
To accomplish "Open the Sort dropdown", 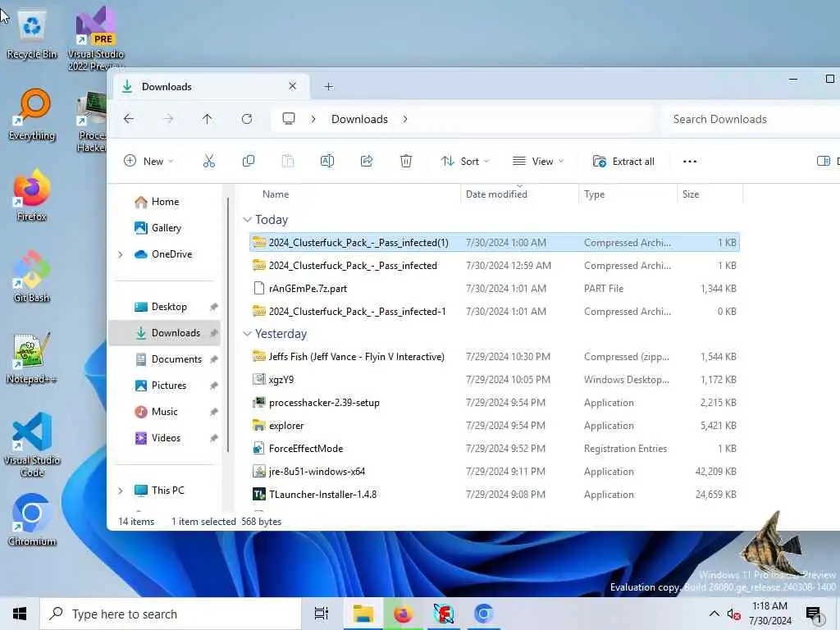I will tap(465, 162).
